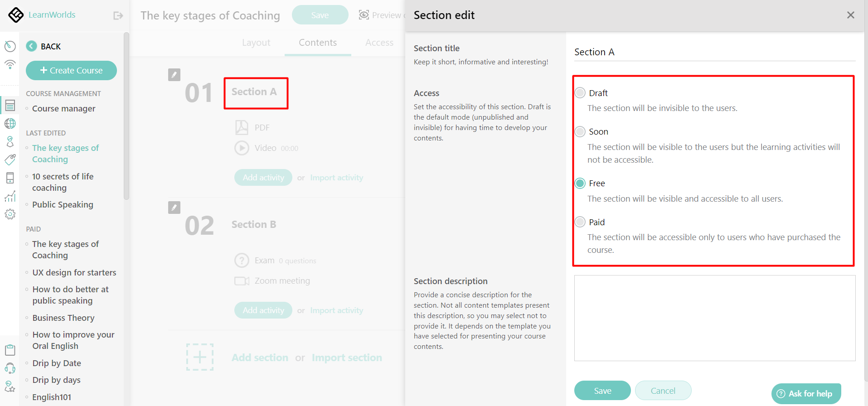
Task: Go back using the BACK chevron
Action: pyautogui.click(x=31, y=46)
